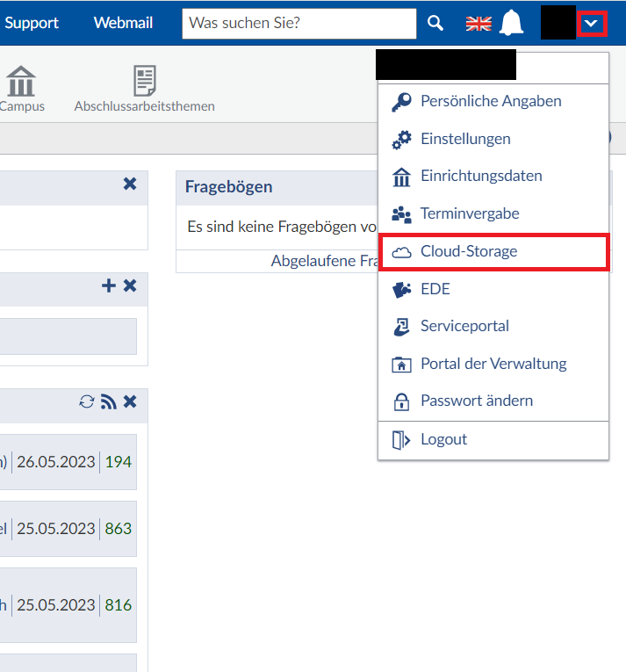Open the Webmail link

pos(122,23)
